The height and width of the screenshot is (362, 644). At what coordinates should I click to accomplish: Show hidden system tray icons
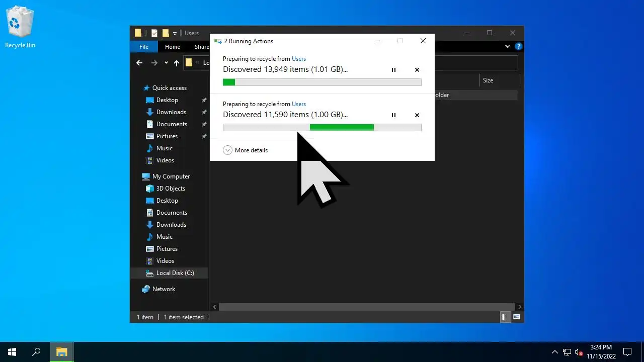coord(554,352)
